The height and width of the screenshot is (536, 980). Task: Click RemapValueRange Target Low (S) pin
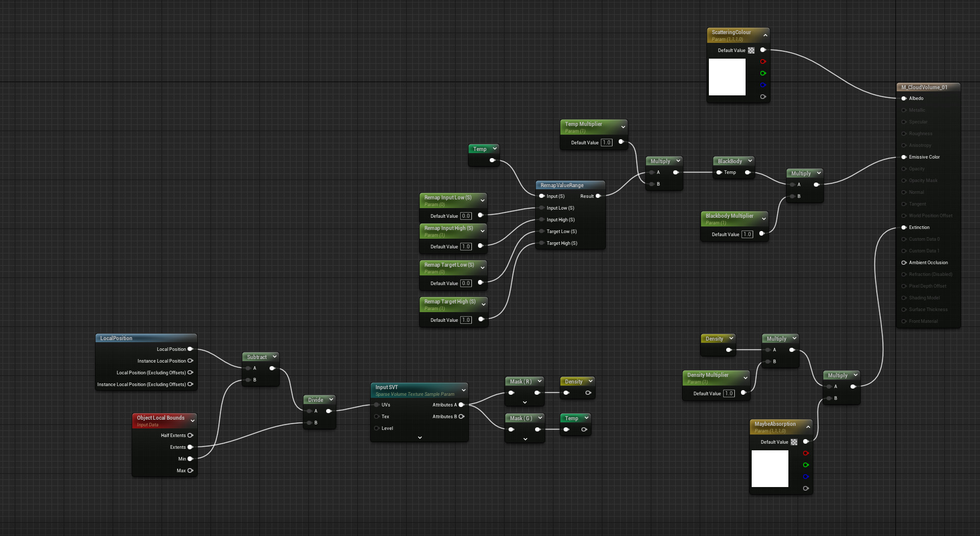click(x=542, y=232)
